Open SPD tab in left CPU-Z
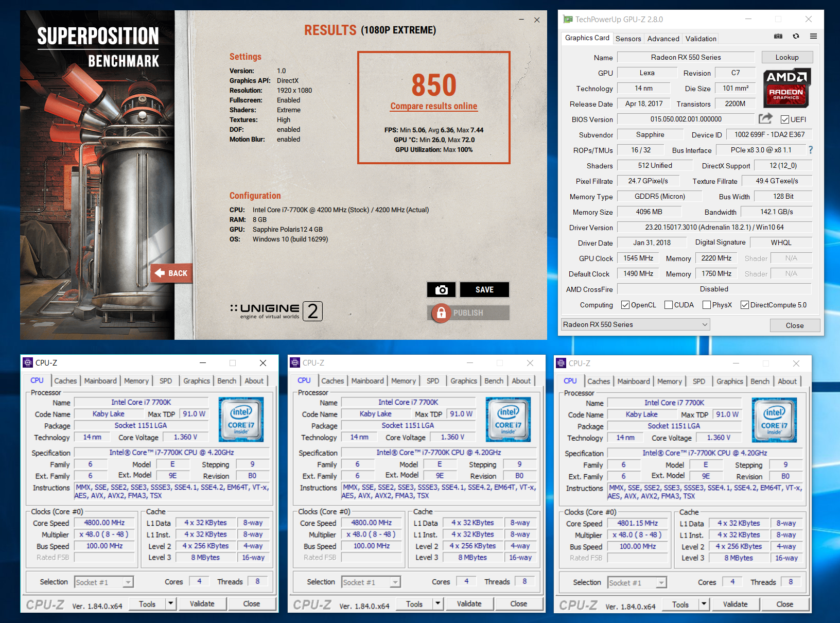 click(166, 381)
